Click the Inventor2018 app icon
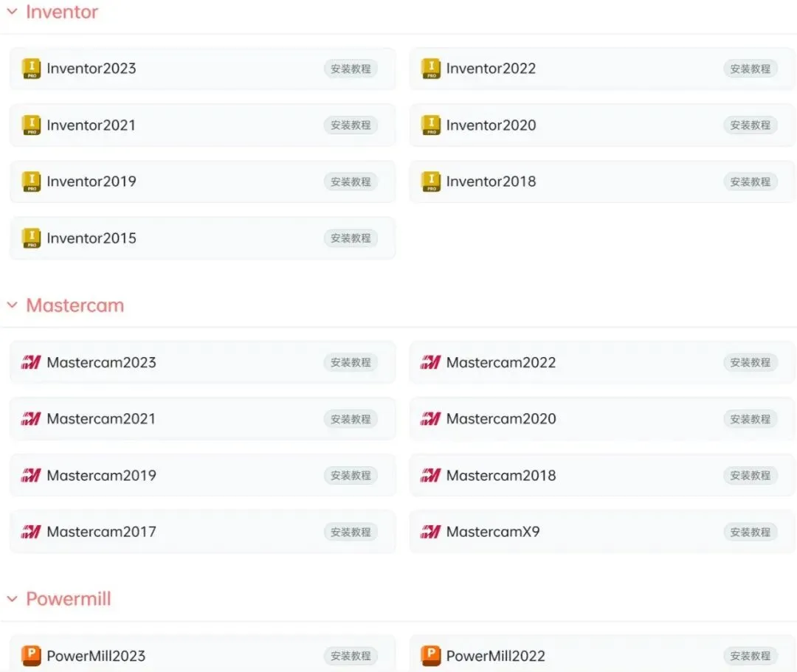 coord(431,181)
